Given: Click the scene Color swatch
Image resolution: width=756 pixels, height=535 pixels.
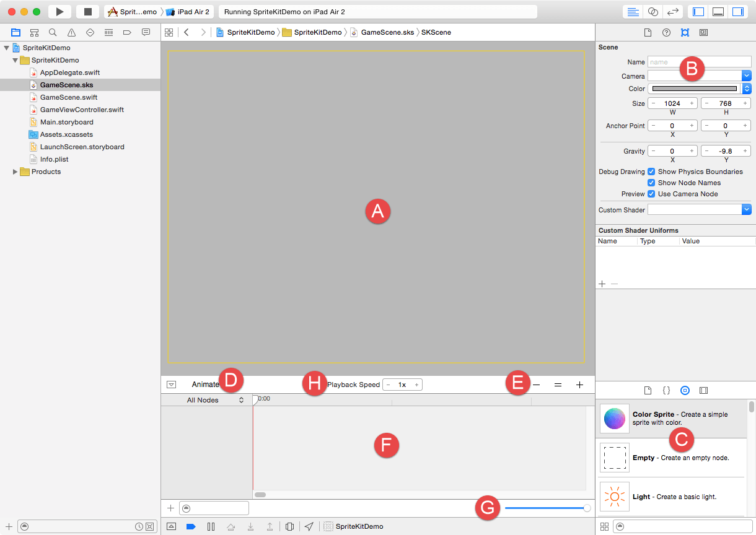Looking at the screenshot, I should point(694,89).
